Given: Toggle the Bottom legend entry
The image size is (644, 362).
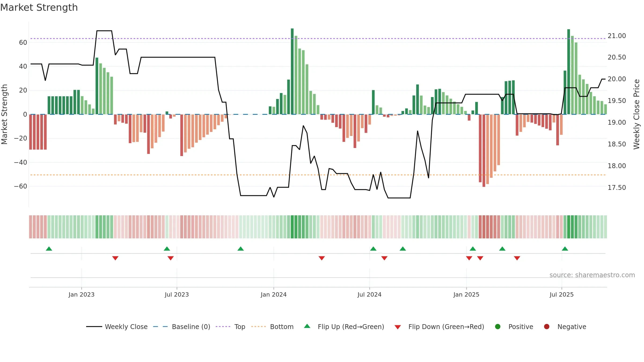Looking at the screenshot, I should coord(272,327).
